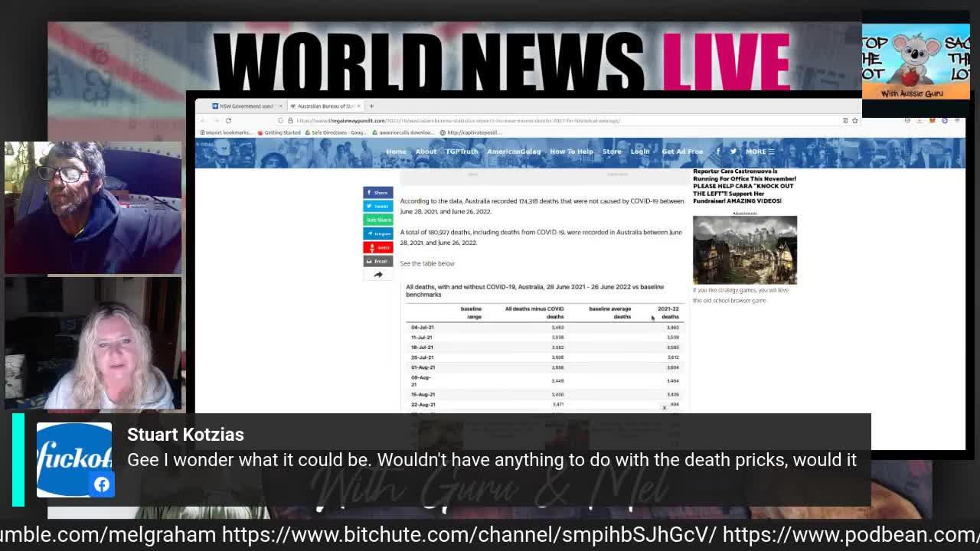Open Getting Started bookmark
This screenshot has height=551, width=980.
(x=279, y=132)
